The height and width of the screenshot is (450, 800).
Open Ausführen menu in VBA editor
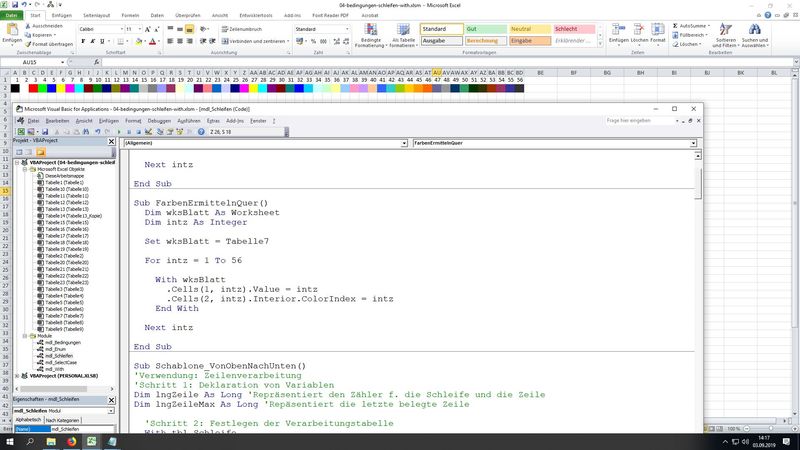tap(189, 121)
